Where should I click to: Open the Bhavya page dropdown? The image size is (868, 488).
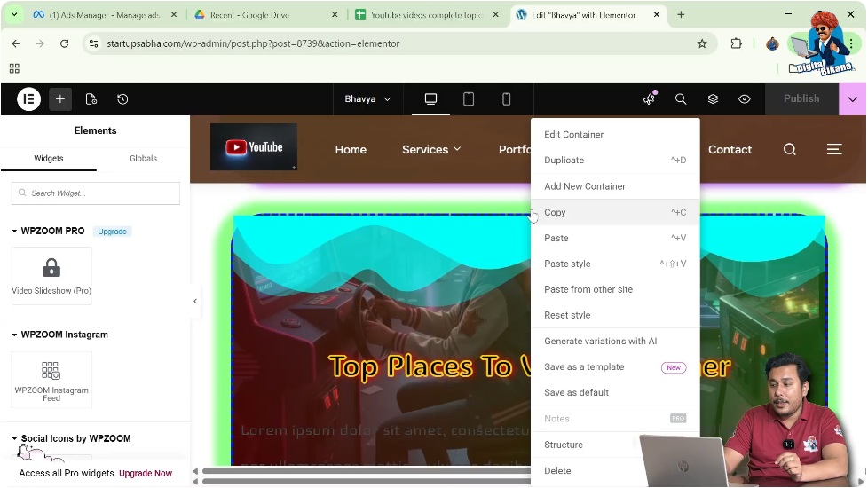[x=367, y=99]
